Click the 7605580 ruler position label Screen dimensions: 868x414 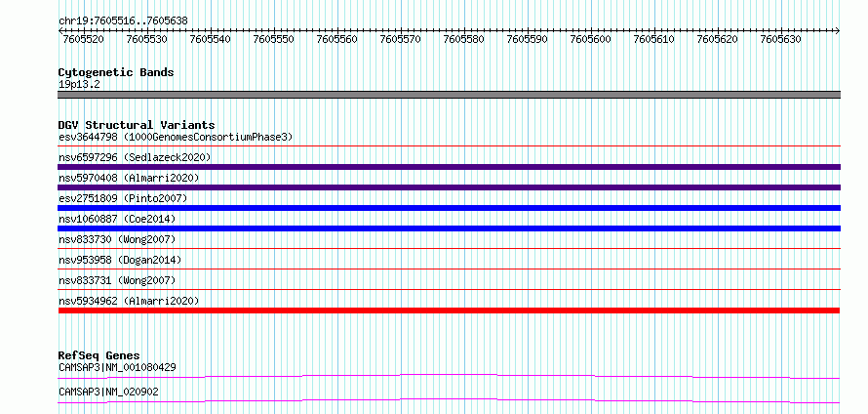pyautogui.click(x=463, y=39)
